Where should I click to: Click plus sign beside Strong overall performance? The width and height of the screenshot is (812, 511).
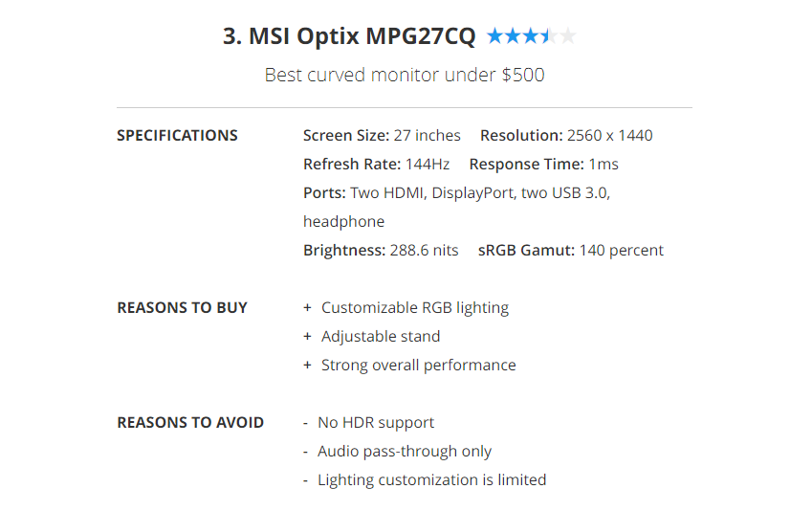[307, 366]
